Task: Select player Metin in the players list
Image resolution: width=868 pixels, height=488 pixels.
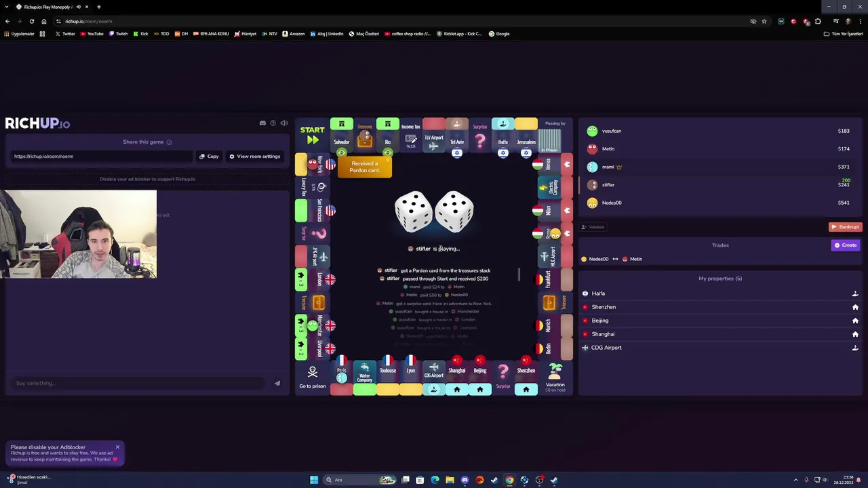Action: coord(719,149)
